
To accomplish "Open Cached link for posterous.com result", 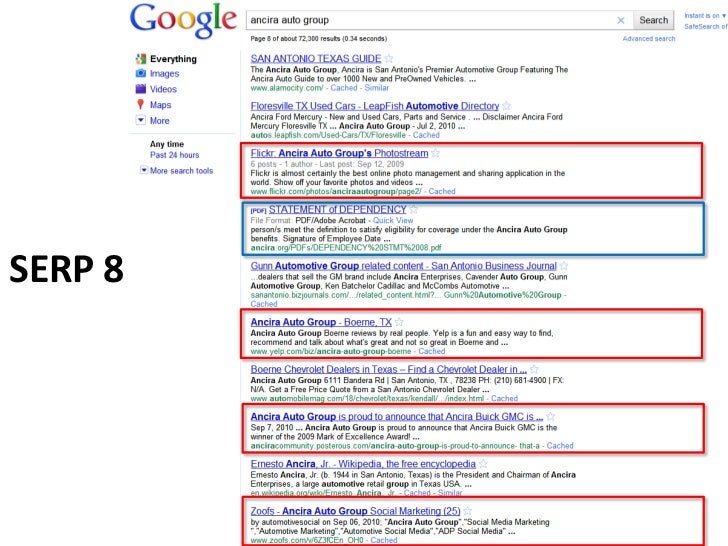I will 560,446.
